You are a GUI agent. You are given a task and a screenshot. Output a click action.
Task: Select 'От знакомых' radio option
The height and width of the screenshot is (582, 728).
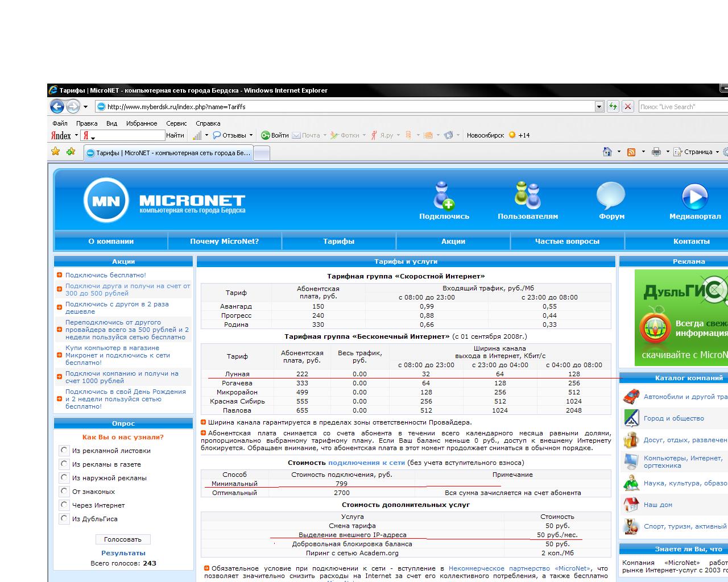tap(64, 491)
